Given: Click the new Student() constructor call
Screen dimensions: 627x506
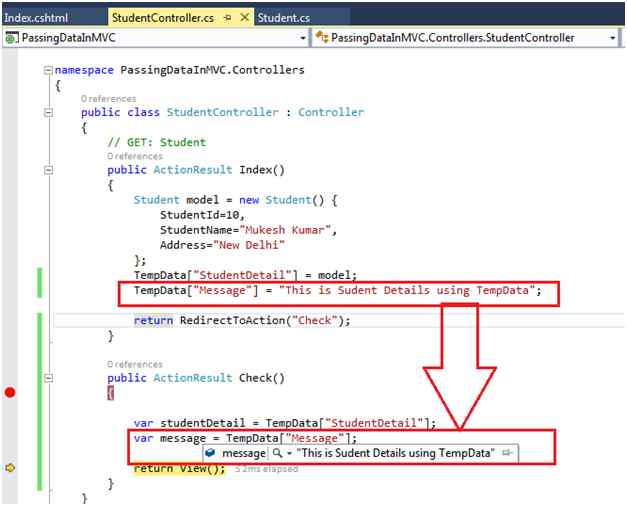Looking at the screenshot, I should (282, 200).
